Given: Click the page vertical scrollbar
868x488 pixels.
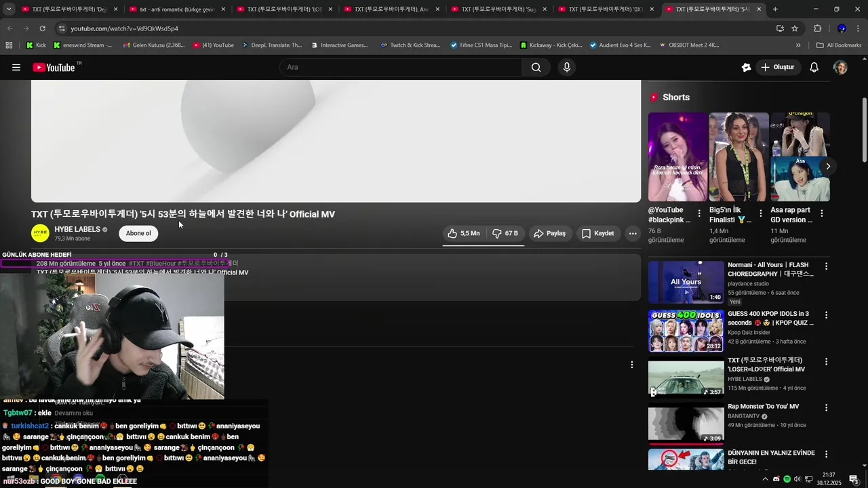Looking at the screenshot, I should (865, 129).
